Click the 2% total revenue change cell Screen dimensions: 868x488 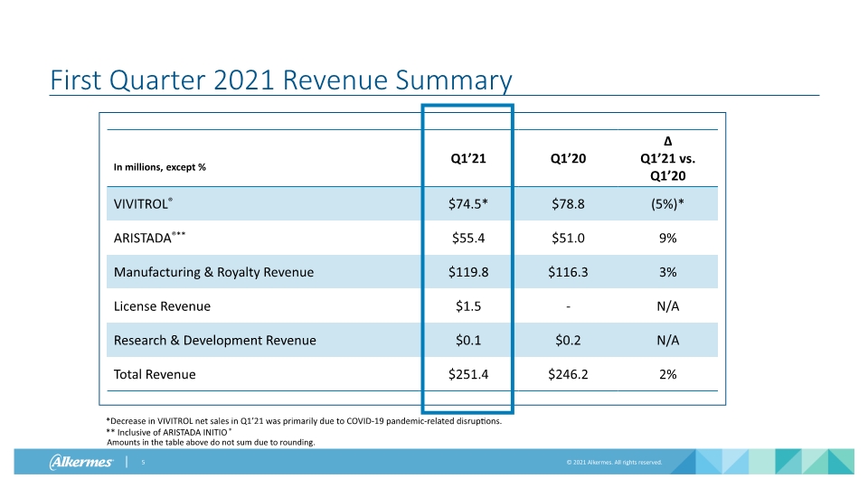(x=667, y=374)
